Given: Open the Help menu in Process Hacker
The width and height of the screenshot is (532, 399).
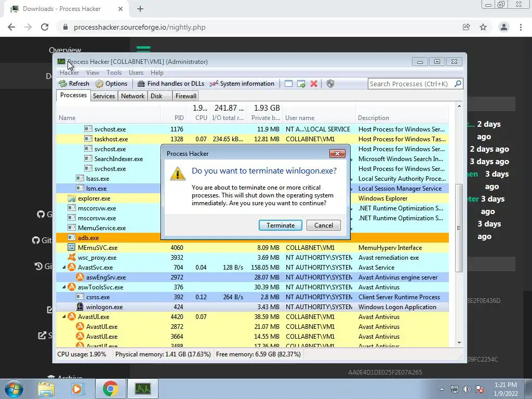Looking at the screenshot, I should click(157, 73).
